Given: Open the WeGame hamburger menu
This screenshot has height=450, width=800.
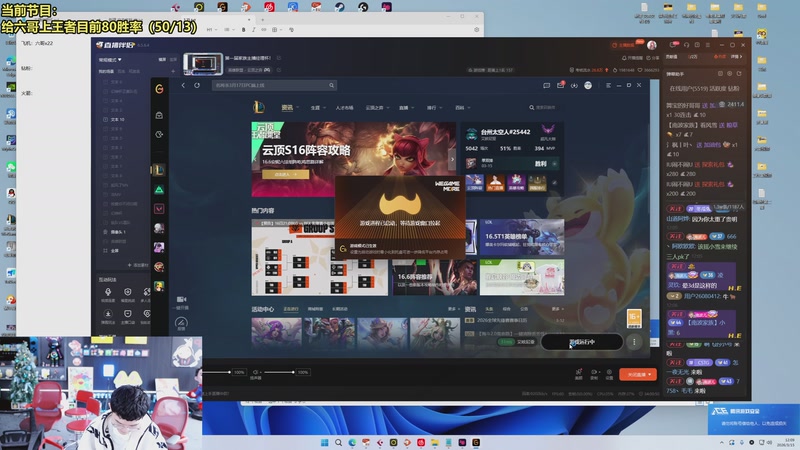Looking at the screenshot, I should pos(608,85).
